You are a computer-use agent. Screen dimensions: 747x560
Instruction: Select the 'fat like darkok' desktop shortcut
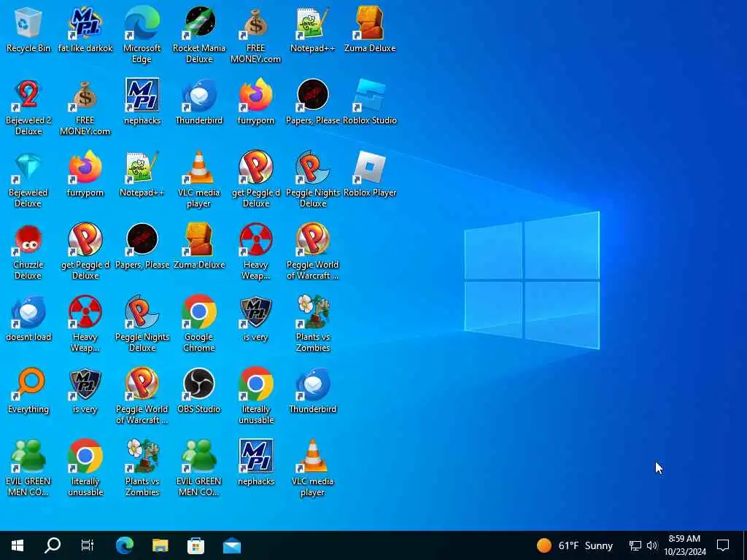tap(85, 28)
